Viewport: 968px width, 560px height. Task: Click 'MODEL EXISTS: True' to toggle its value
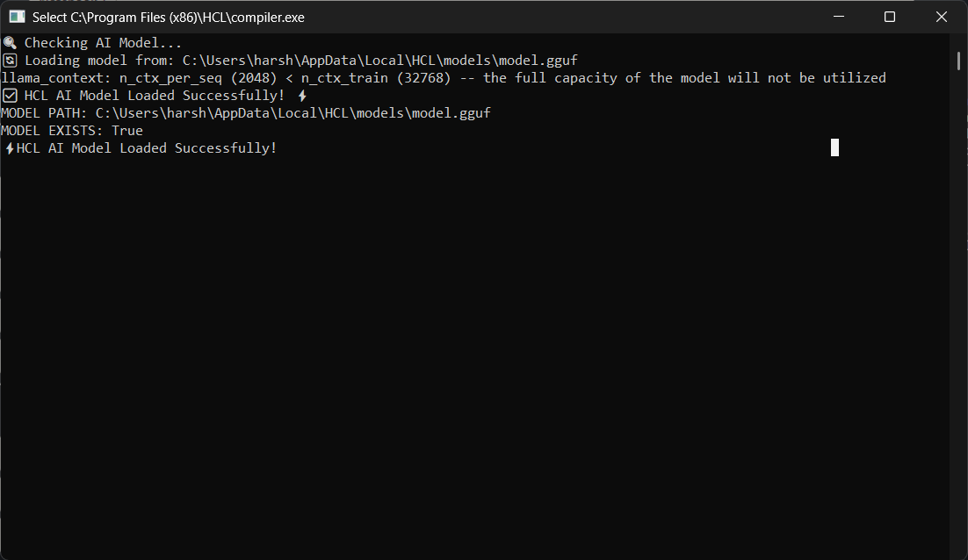[x=71, y=130]
